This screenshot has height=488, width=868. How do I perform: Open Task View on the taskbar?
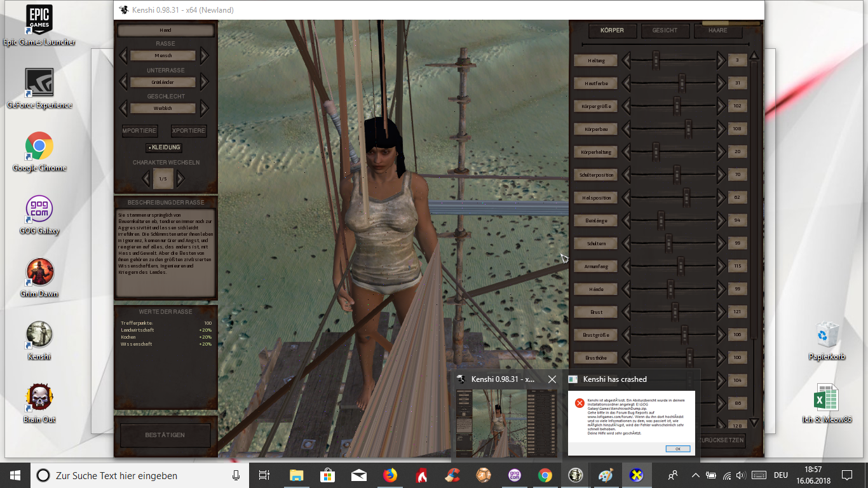264,475
